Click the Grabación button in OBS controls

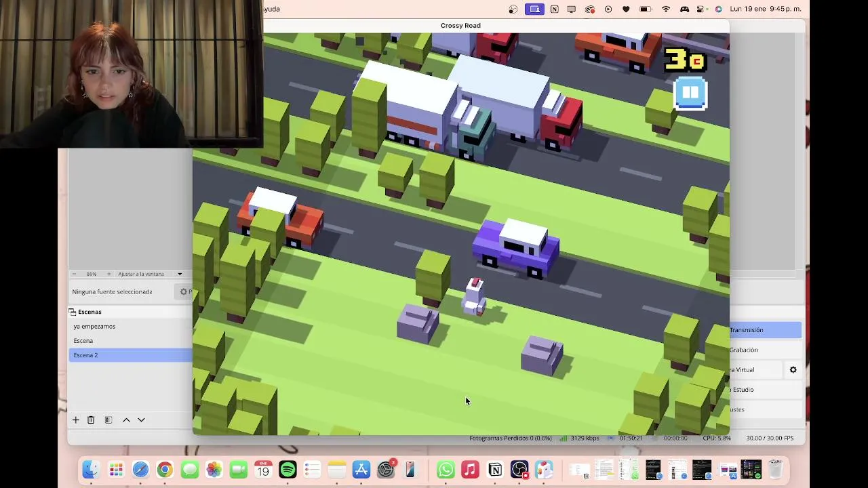[x=766, y=350]
